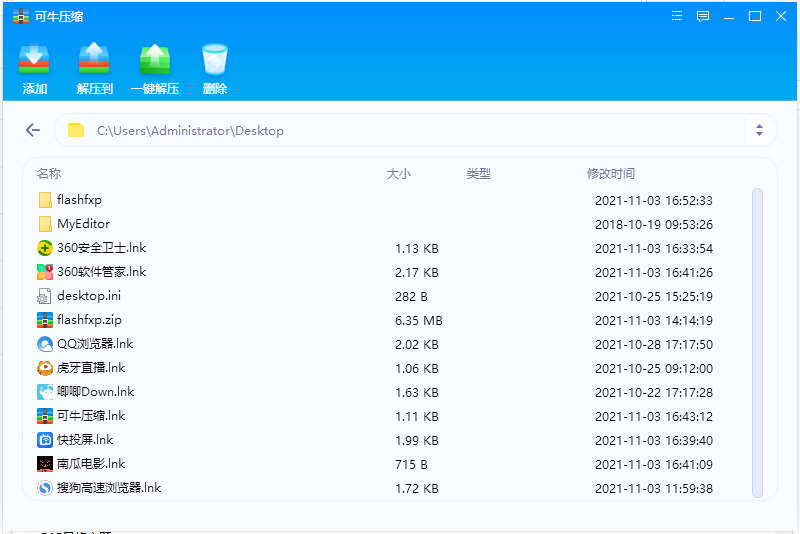Select the flashfxp.zip archive file
Image resolution: width=800 pixels, height=534 pixels.
(89, 320)
